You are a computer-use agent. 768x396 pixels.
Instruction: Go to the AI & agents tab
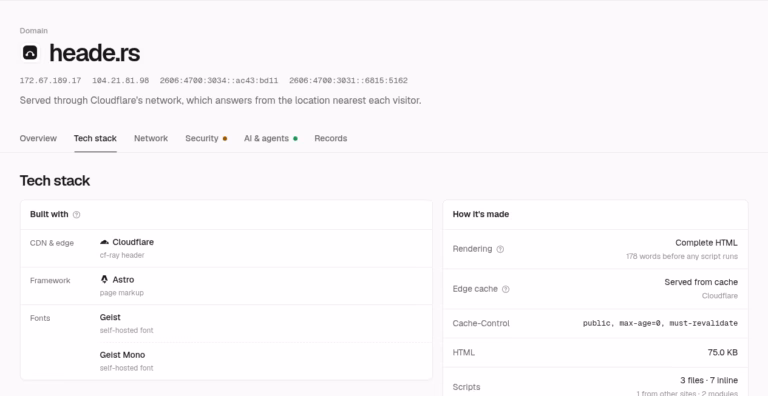266,138
